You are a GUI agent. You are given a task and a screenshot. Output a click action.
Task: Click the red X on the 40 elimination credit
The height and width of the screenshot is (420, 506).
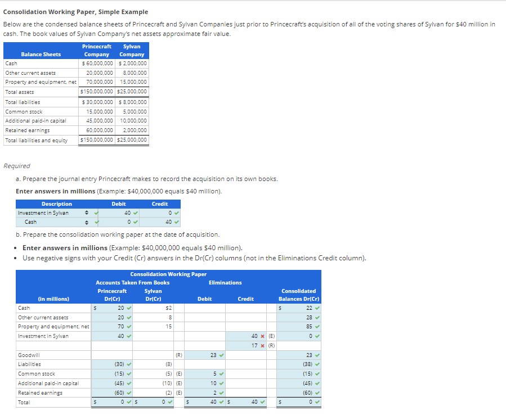(x=262, y=336)
